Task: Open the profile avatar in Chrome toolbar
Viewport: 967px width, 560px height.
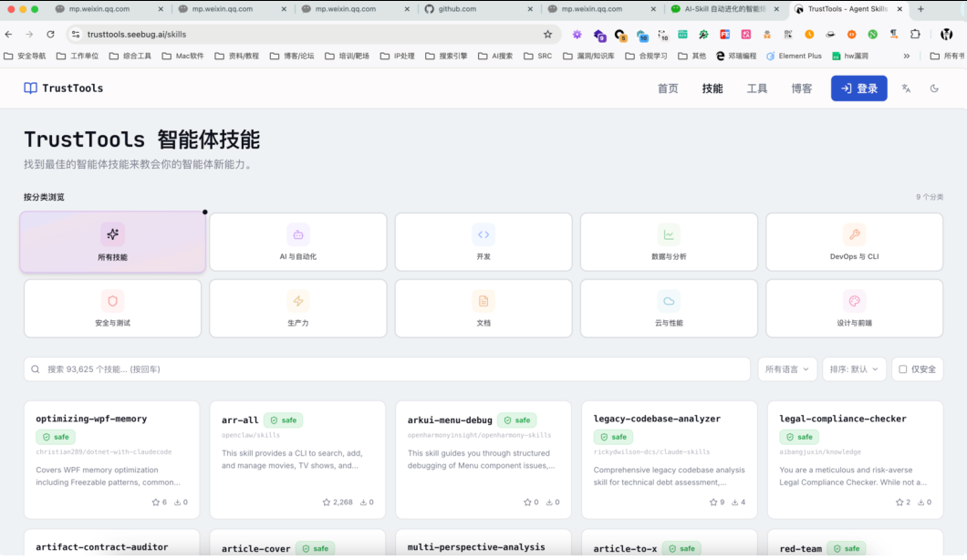Action: pos(946,35)
